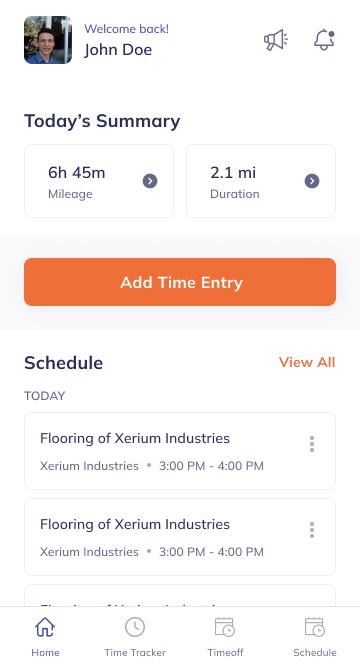Screen dimensions: 360x667
Task: Open the 6h 45m Mileage summary card
Action: point(99,181)
